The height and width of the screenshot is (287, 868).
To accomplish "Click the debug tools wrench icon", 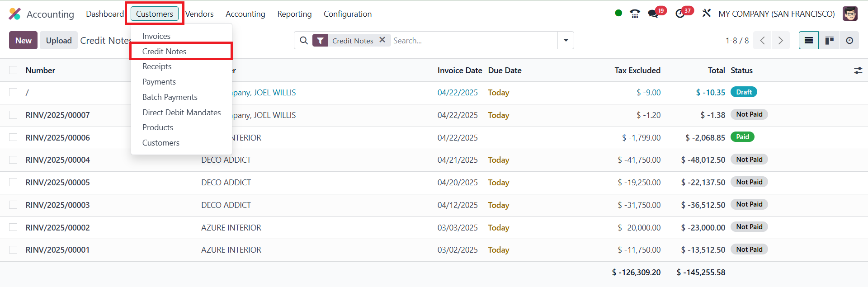I will [x=706, y=14].
